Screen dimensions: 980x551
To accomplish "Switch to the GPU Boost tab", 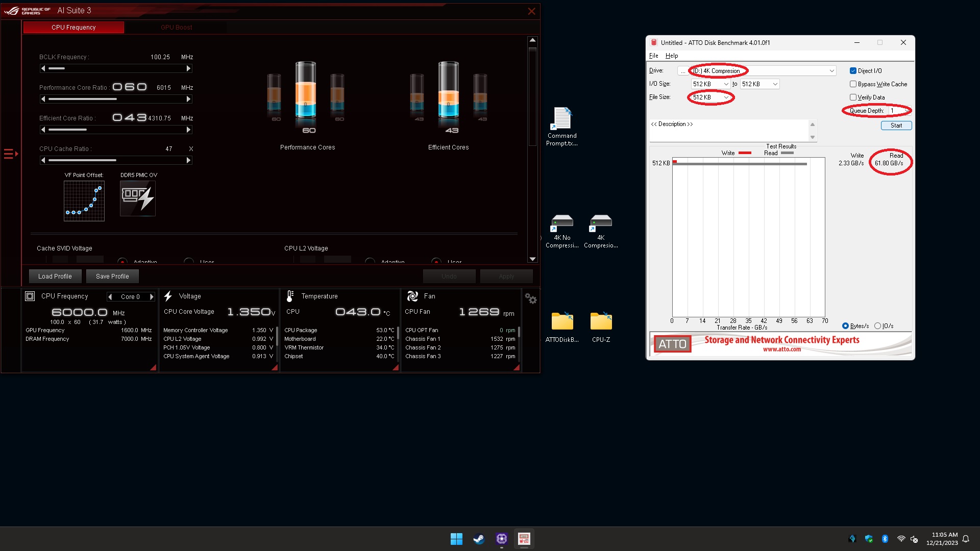I will click(176, 27).
